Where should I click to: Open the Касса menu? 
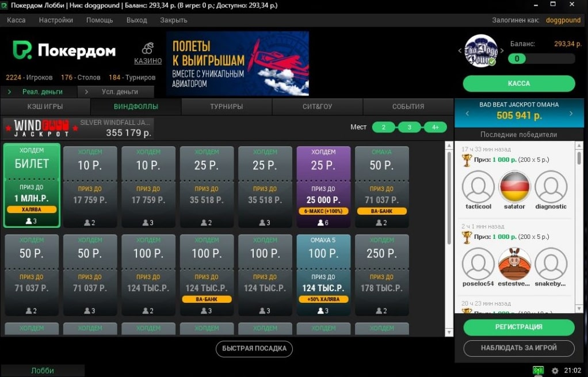pyautogui.click(x=16, y=20)
